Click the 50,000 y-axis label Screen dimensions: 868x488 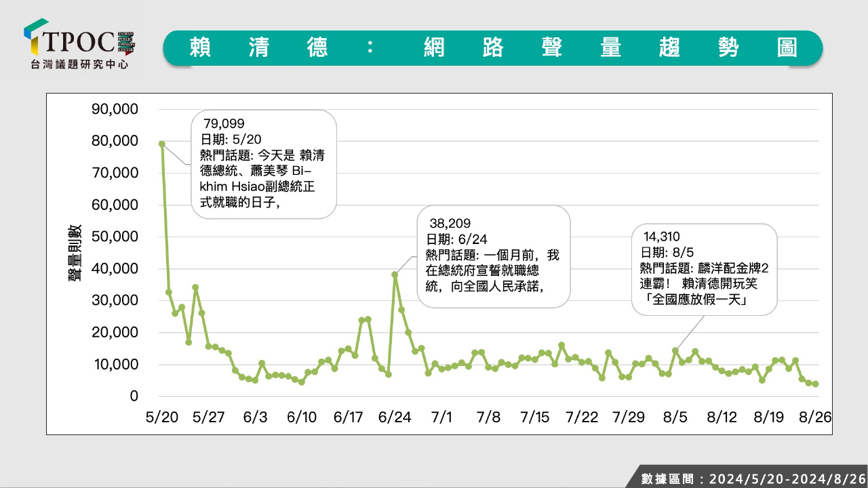tap(113, 237)
